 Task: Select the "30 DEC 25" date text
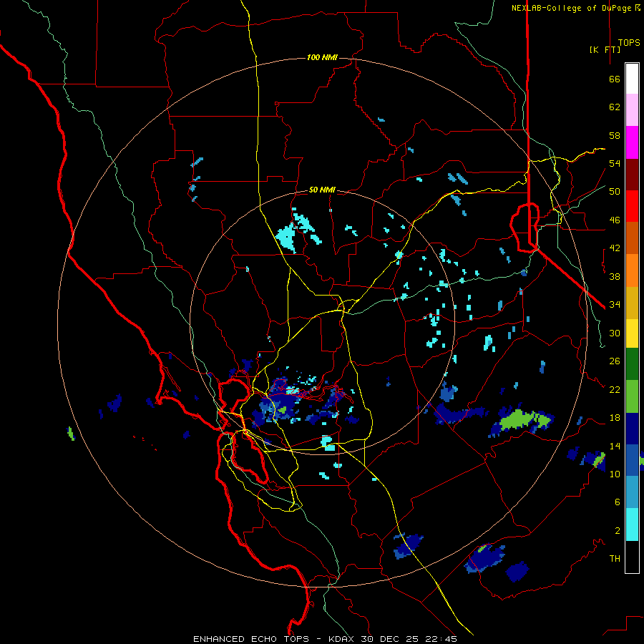click(389, 639)
